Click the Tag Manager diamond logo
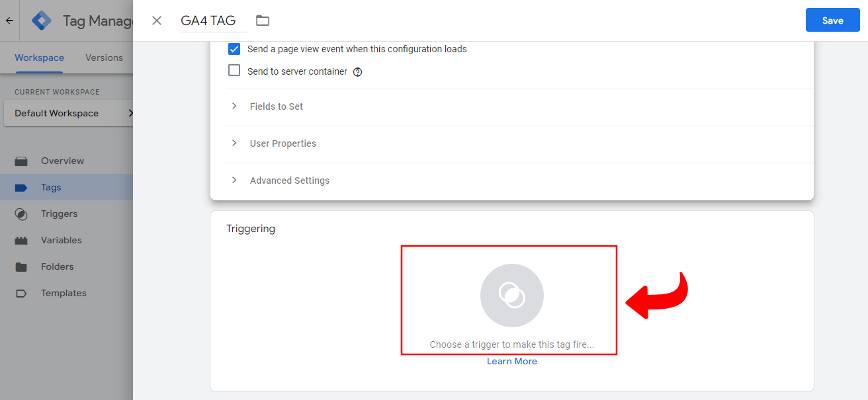The height and width of the screenshot is (400, 868). point(41,20)
